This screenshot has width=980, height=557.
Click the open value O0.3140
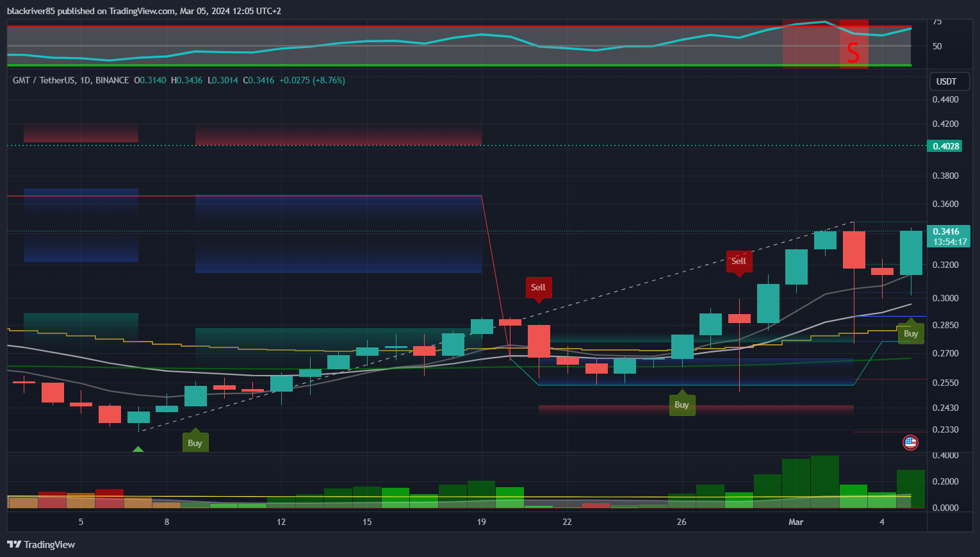[149, 80]
